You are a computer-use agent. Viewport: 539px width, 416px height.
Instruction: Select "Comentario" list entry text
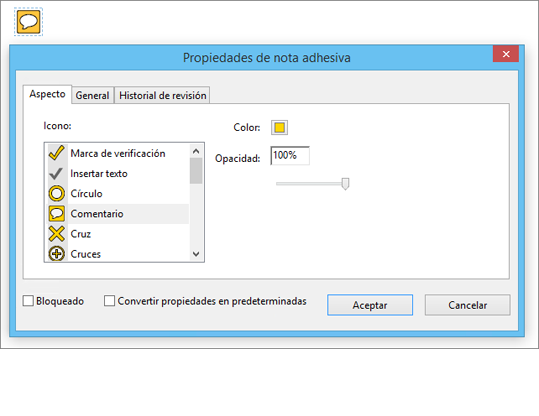pyautogui.click(x=97, y=214)
